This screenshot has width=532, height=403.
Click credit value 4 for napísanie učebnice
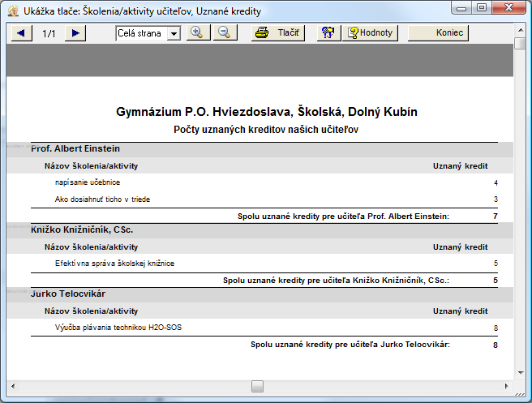(496, 182)
